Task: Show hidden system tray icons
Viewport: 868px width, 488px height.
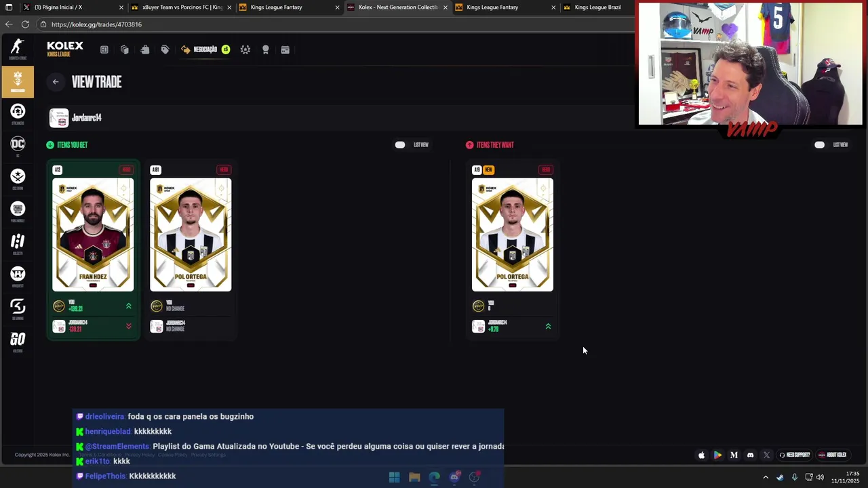Action: click(x=766, y=477)
